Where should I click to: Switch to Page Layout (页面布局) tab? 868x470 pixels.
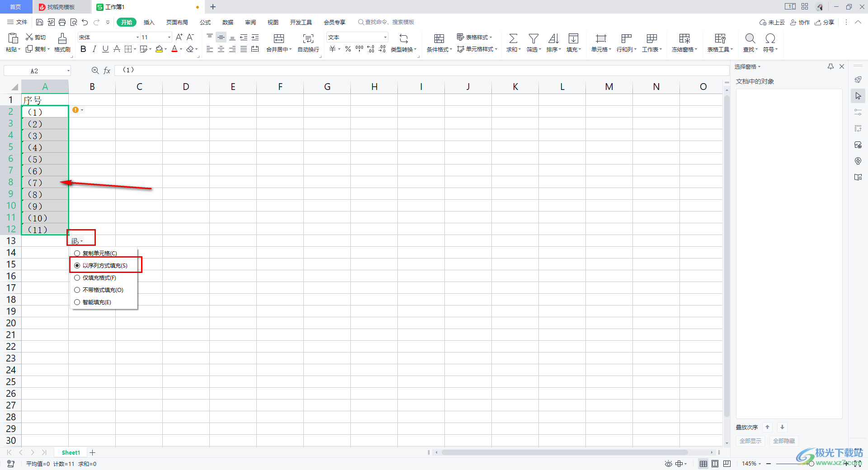pyautogui.click(x=177, y=22)
